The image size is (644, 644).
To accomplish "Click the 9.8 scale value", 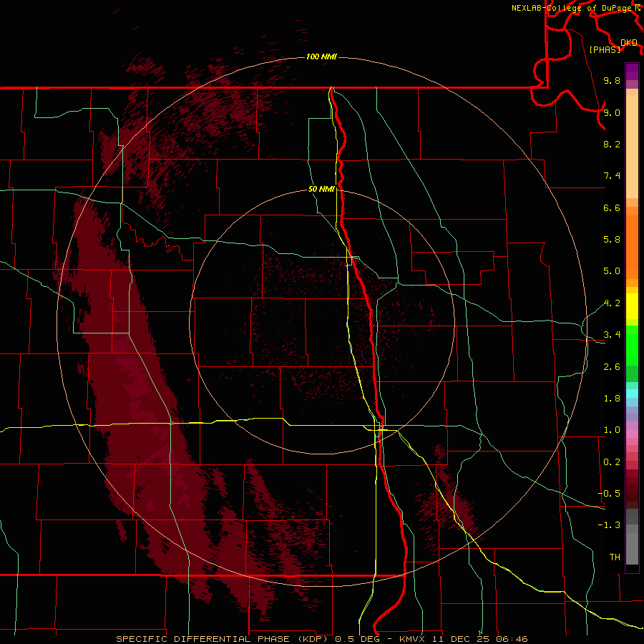I will pyautogui.click(x=612, y=80).
